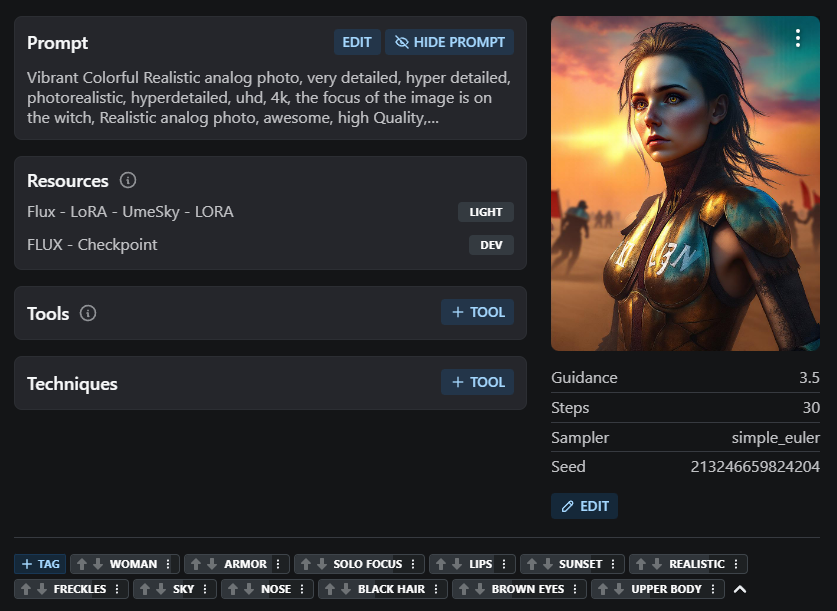Downvote the NOSE tag
837x611 pixels.
click(249, 589)
